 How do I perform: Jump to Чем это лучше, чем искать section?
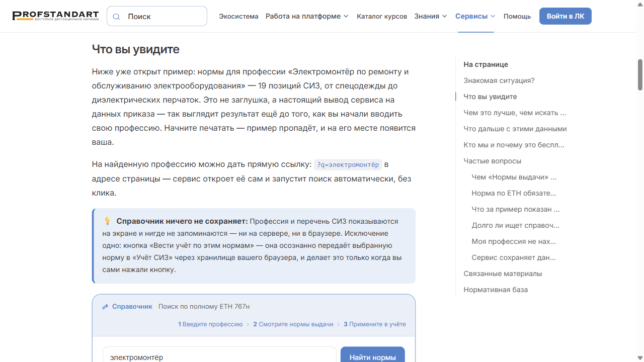pos(515,113)
